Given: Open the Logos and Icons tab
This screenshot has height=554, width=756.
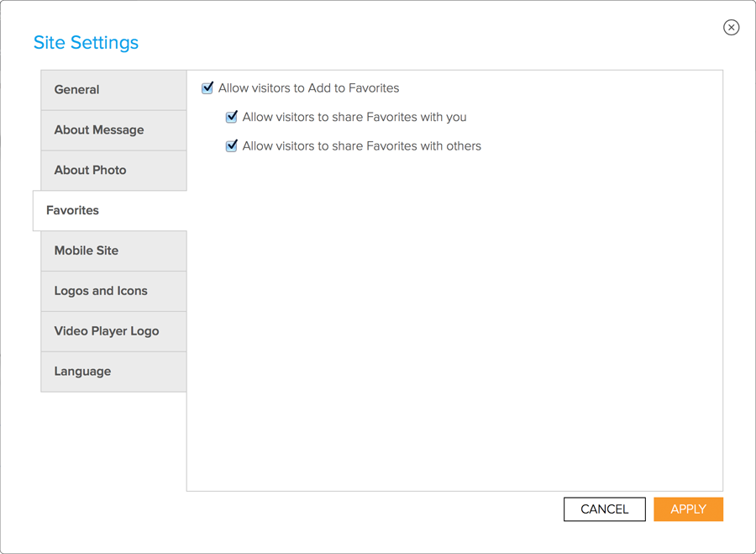Looking at the screenshot, I should pos(113,291).
